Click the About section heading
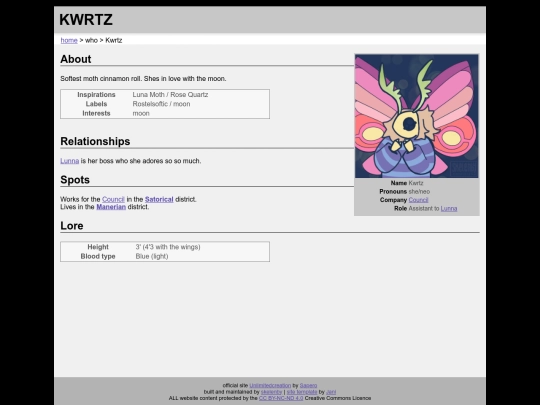The image size is (540, 405). pos(76,59)
